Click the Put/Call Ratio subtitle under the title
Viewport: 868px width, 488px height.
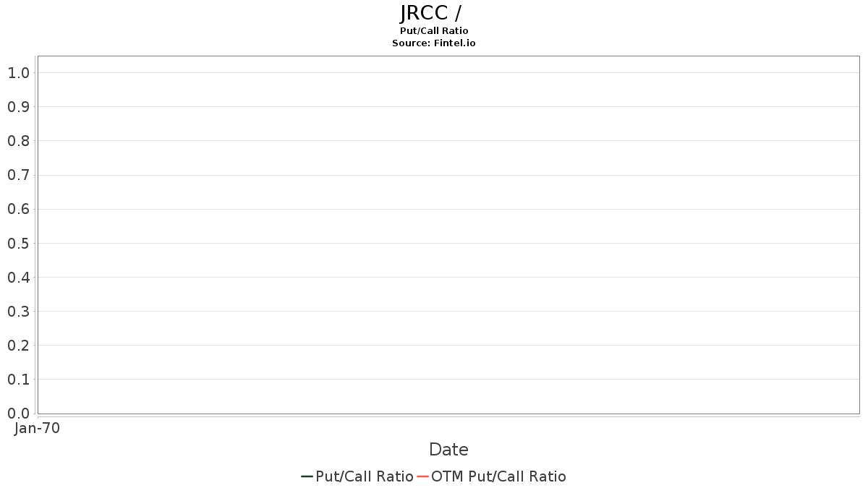click(434, 30)
